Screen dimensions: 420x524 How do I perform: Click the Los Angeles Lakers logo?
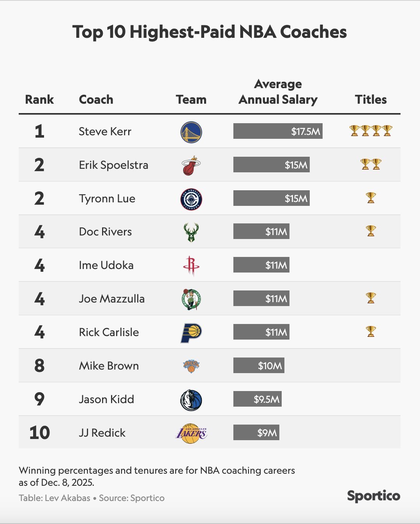191,433
